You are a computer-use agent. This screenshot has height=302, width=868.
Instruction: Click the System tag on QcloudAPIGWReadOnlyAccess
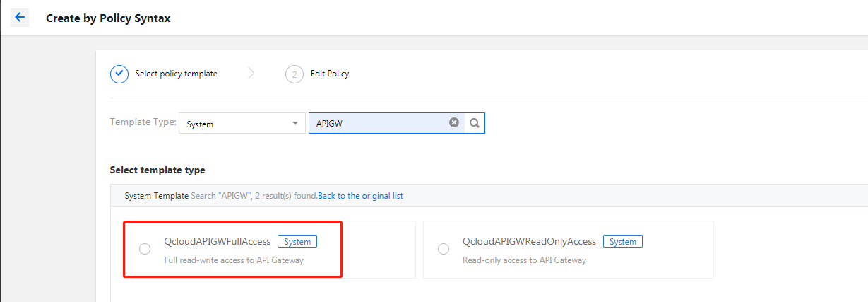coord(622,242)
